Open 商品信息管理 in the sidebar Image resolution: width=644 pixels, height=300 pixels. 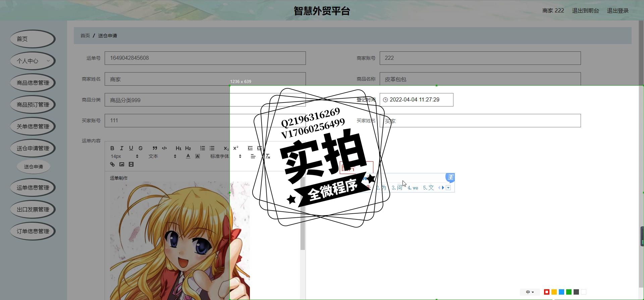tap(33, 83)
